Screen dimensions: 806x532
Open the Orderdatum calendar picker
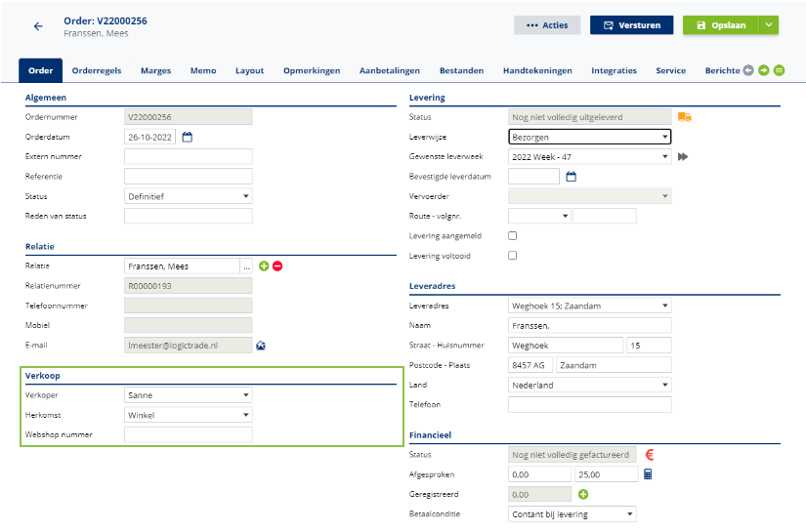click(x=188, y=138)
